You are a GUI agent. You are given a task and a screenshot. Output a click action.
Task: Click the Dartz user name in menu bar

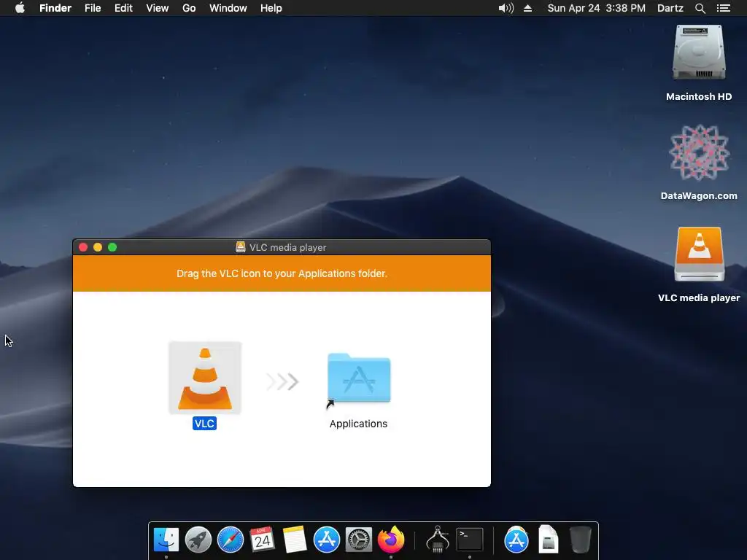pos(670,8)
